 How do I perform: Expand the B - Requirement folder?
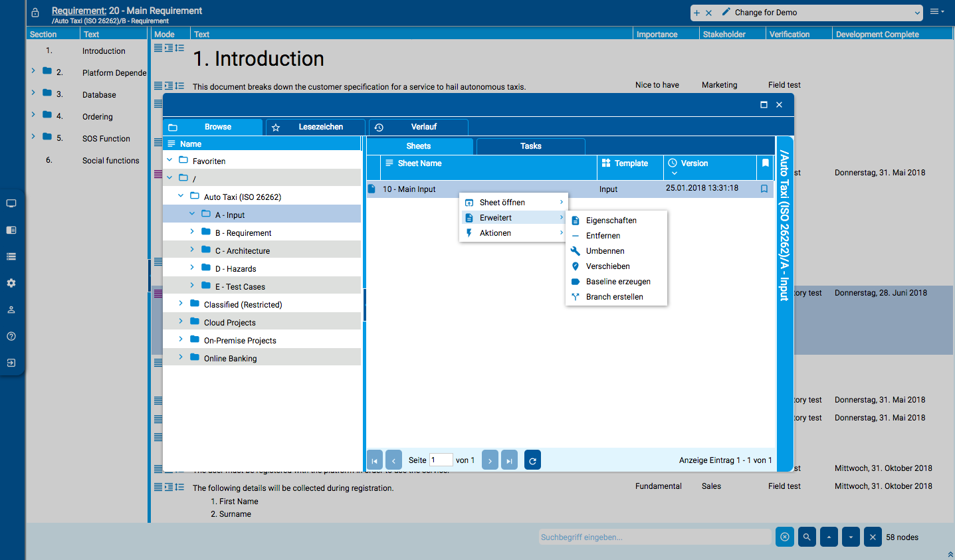coord(192,232)
